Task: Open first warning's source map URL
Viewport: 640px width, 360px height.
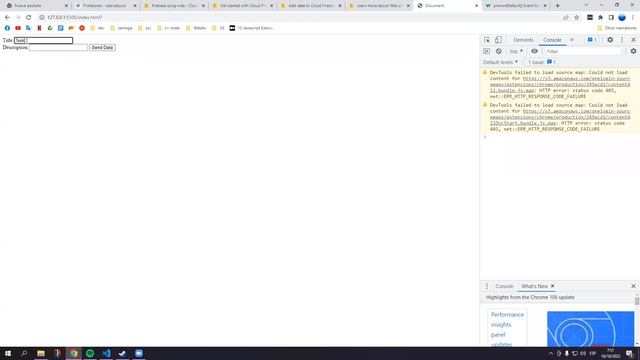Action: click(x=560, y=84)
